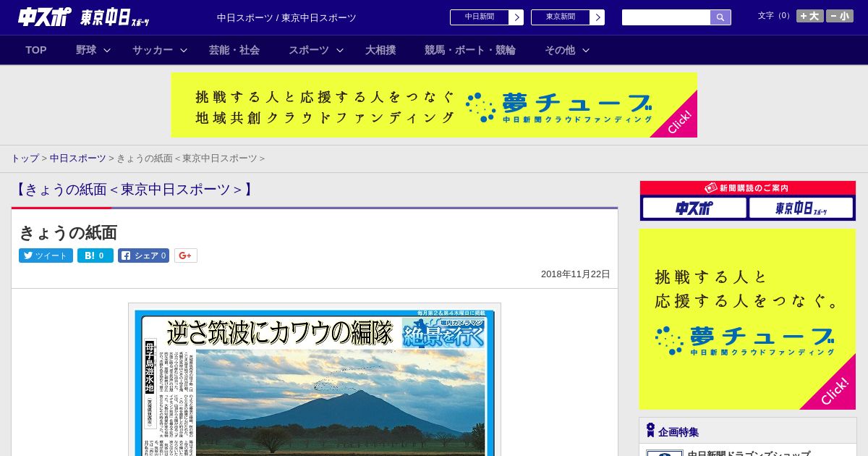Click the トップ breadcrumb link

click(x=25, y=159)
